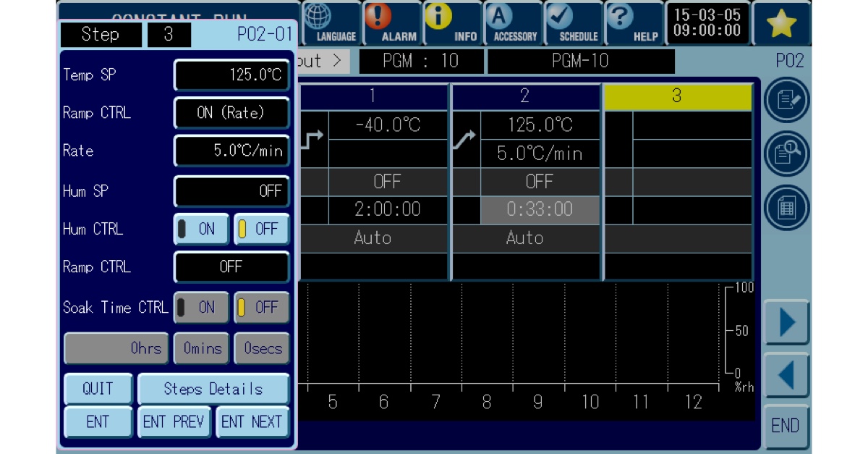Click the QUIT button
868x454 pixels.
(x=98, y=389)
